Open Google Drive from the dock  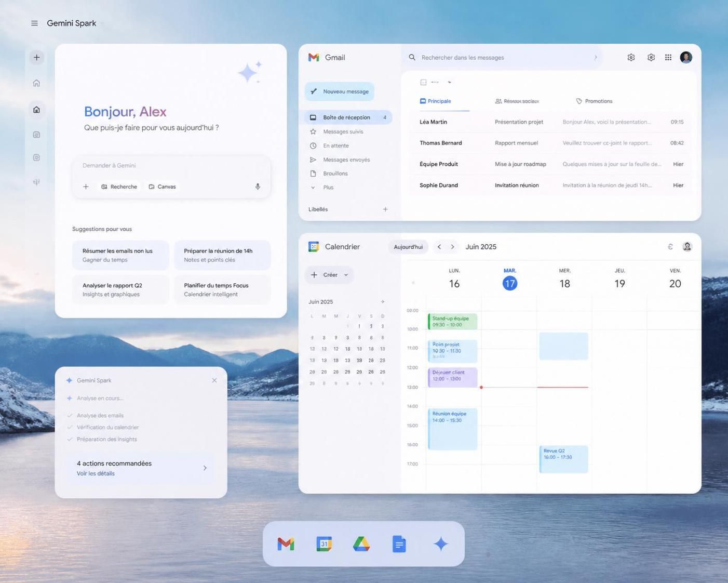tap(361, 544)
